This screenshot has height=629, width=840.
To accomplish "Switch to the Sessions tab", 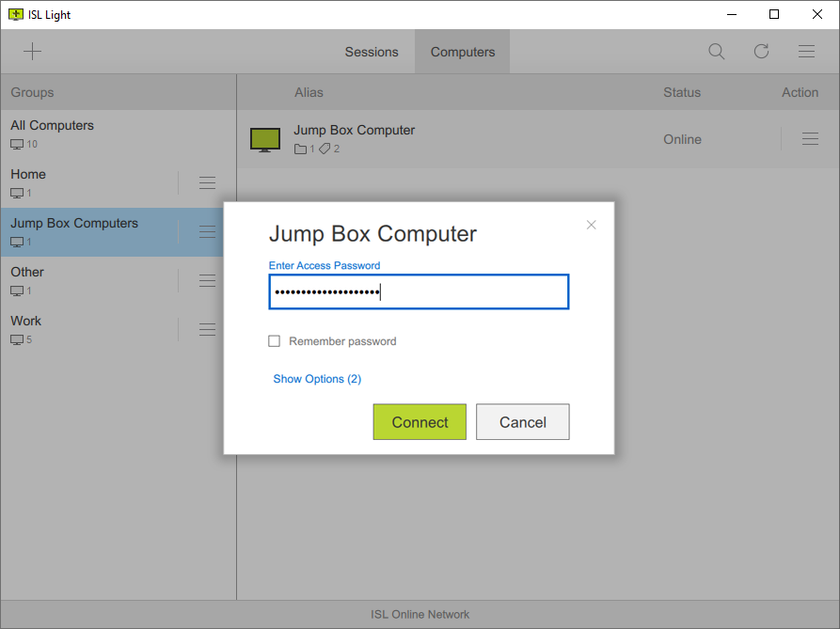I will point(372,52).
